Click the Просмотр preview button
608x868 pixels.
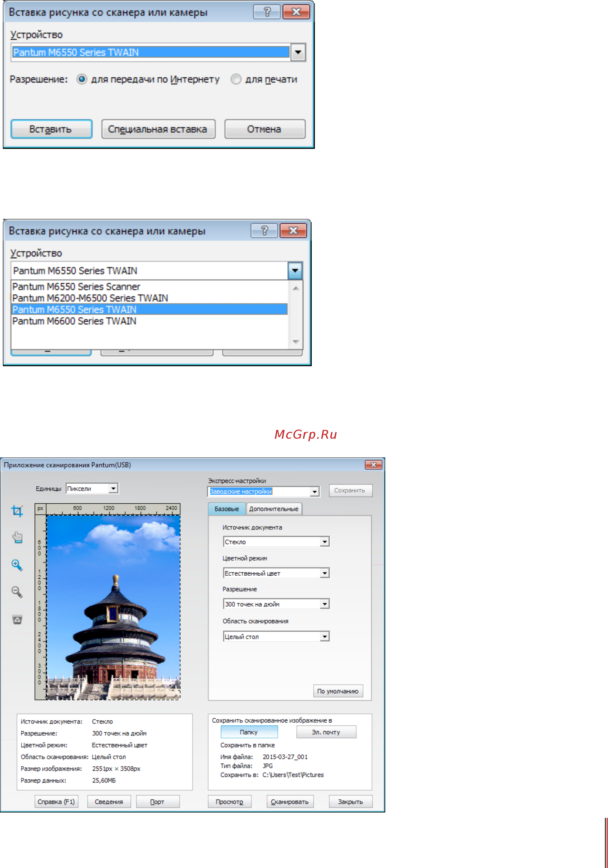[x=229, y=801]
